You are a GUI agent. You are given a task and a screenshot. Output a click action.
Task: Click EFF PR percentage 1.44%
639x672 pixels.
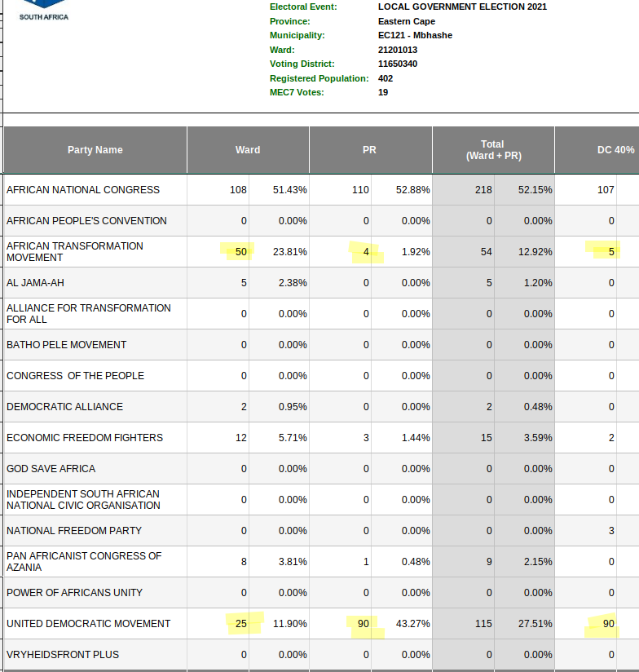(416, 438)
